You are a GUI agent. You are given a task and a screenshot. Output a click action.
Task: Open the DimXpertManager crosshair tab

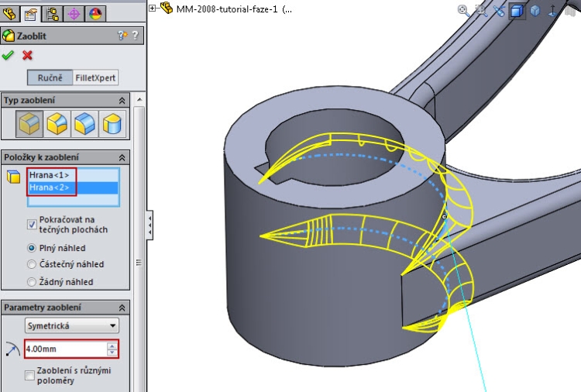74,14
